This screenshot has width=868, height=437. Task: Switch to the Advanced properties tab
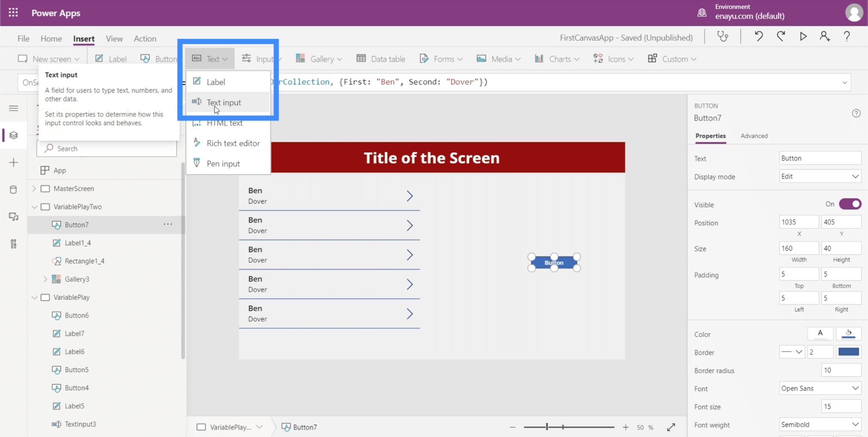tap(754, 136)
